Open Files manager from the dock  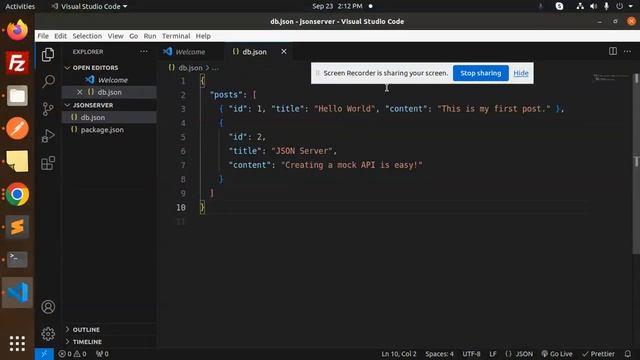point(17,96)
